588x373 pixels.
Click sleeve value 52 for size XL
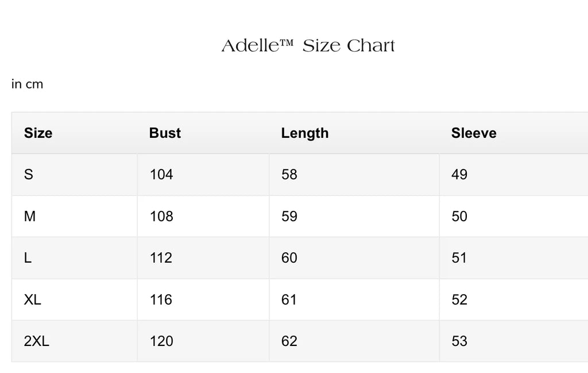pyautogui.click(x=459, y=300)
